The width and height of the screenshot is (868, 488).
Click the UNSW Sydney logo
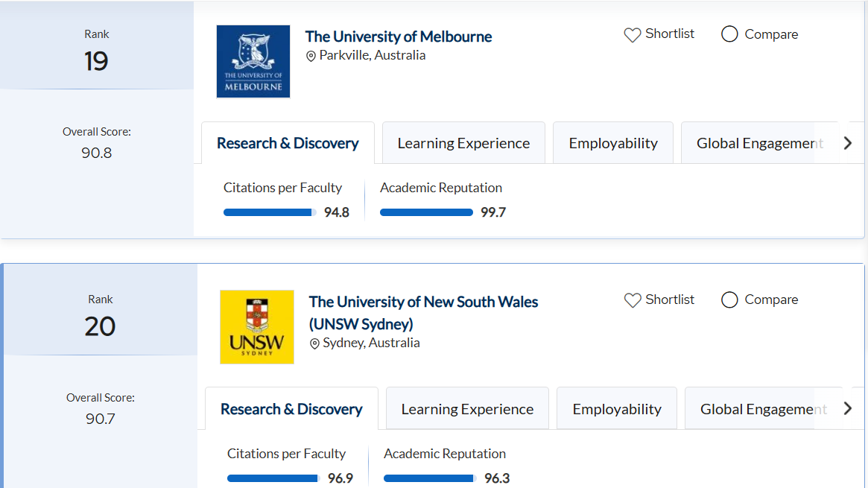pyautogui.click(x=257, y=327)
